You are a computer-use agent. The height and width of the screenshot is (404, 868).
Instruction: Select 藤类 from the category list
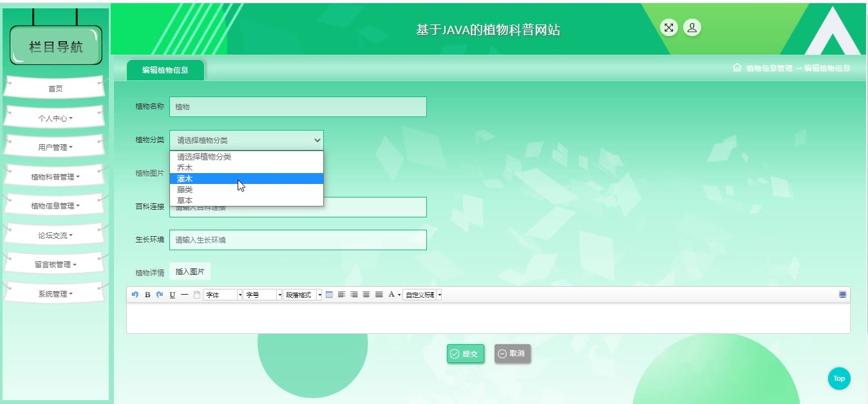pos(247,189)
